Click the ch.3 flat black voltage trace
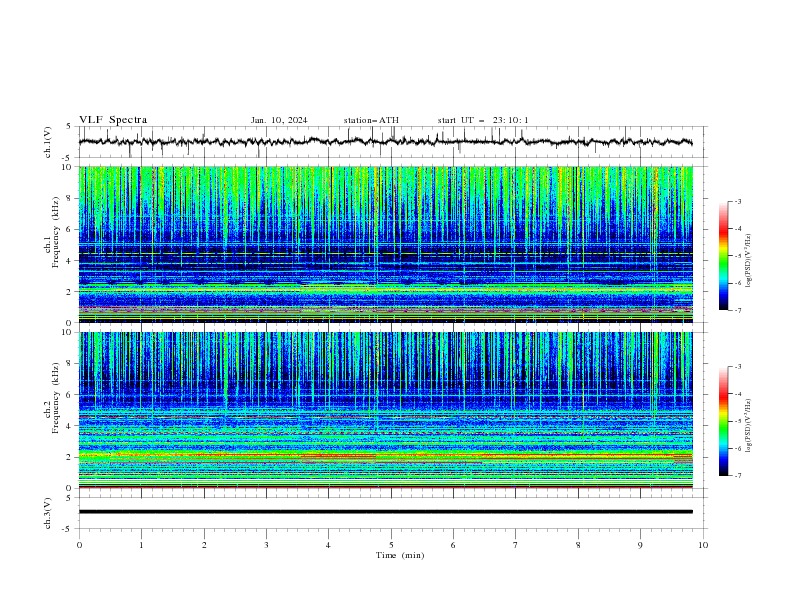The image size is (792, 612). point(385,512)
